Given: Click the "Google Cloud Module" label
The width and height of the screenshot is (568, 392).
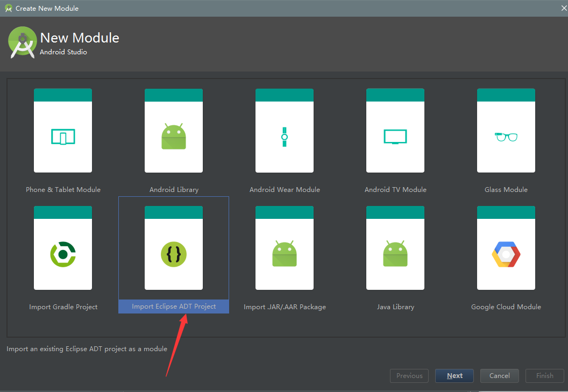Looking at the screenshot, I should tap(506, 307).
